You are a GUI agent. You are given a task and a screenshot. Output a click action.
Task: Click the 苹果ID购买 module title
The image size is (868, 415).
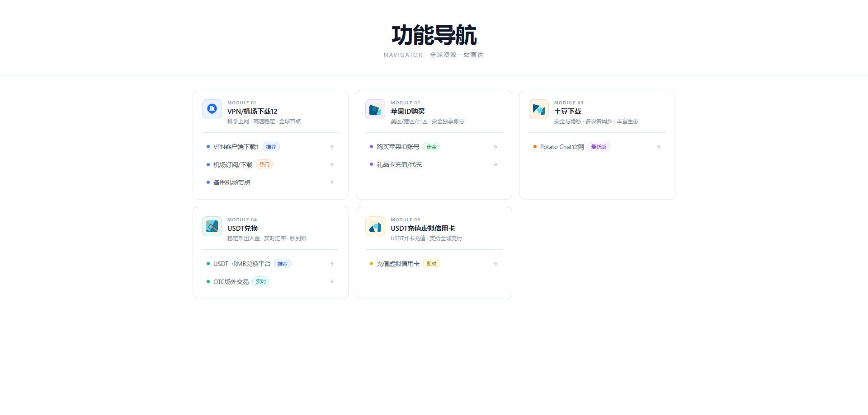tap(408, 112)
